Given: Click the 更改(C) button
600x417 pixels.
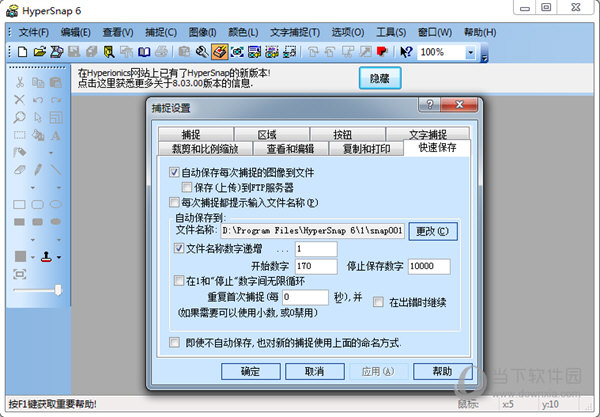Looking at the screenshot, I should [433, 231].
